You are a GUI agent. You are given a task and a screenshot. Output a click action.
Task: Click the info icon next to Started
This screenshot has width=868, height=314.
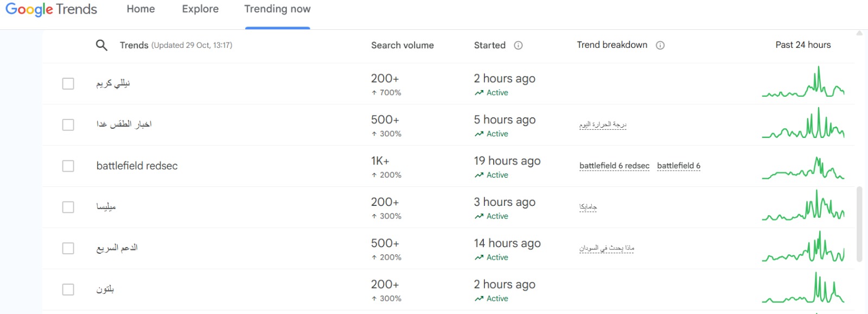point(518,45)
